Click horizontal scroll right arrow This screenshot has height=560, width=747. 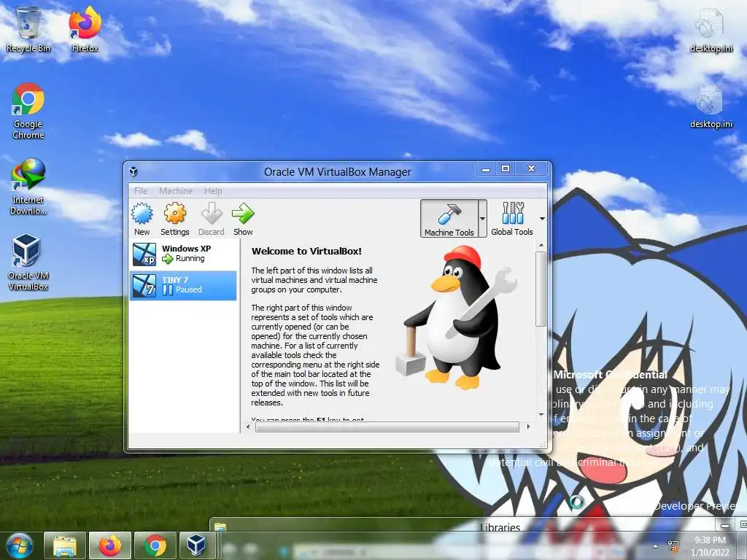(528, 427)
